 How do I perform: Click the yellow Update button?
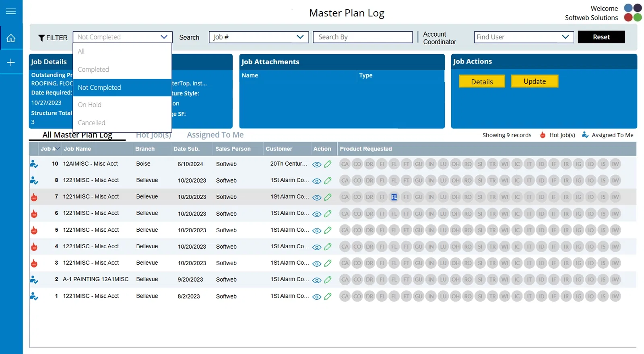point(535,81)
